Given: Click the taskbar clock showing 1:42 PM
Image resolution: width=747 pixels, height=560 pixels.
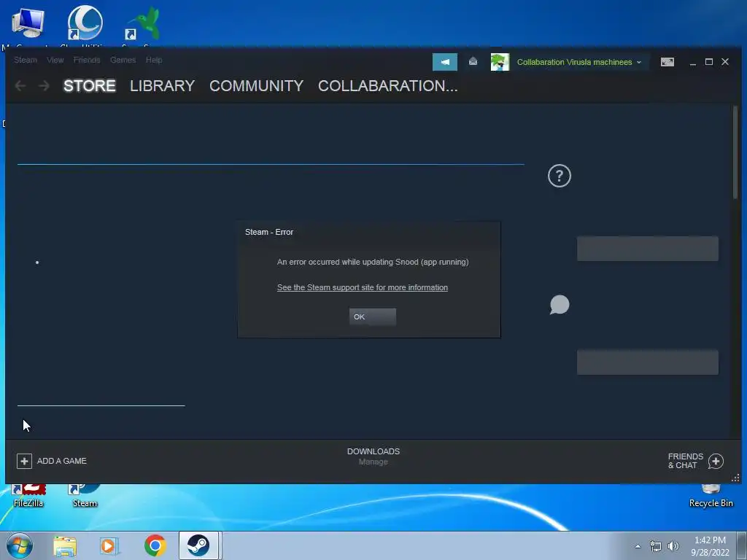Looking at the screenshot, I should [x=710, y=546].
